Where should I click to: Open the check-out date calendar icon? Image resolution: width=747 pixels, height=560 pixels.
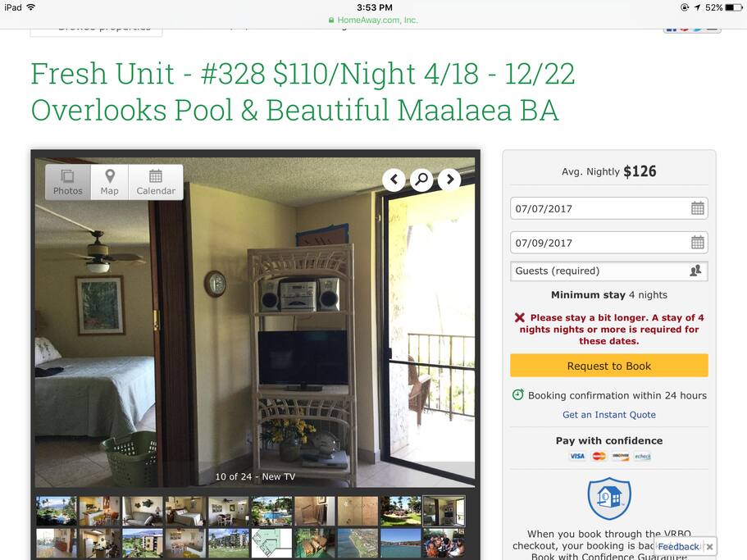click(x=698, y=243)
